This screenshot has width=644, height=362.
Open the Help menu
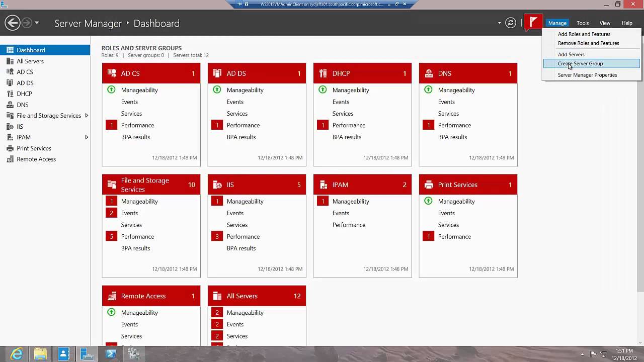tap(627, 23)
